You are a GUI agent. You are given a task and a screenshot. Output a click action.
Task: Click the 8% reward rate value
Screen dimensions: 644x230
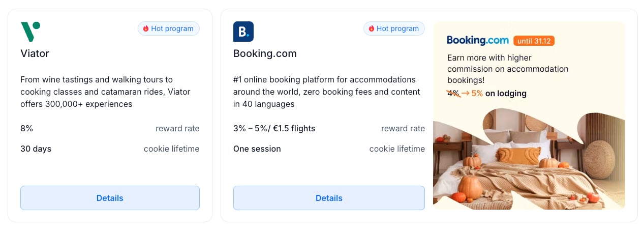coord(27,129)
